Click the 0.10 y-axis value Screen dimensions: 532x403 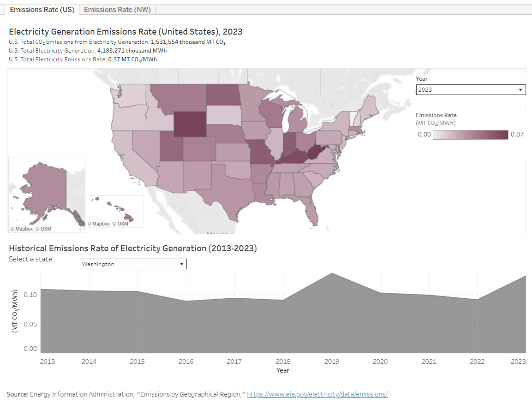point(30,295)
